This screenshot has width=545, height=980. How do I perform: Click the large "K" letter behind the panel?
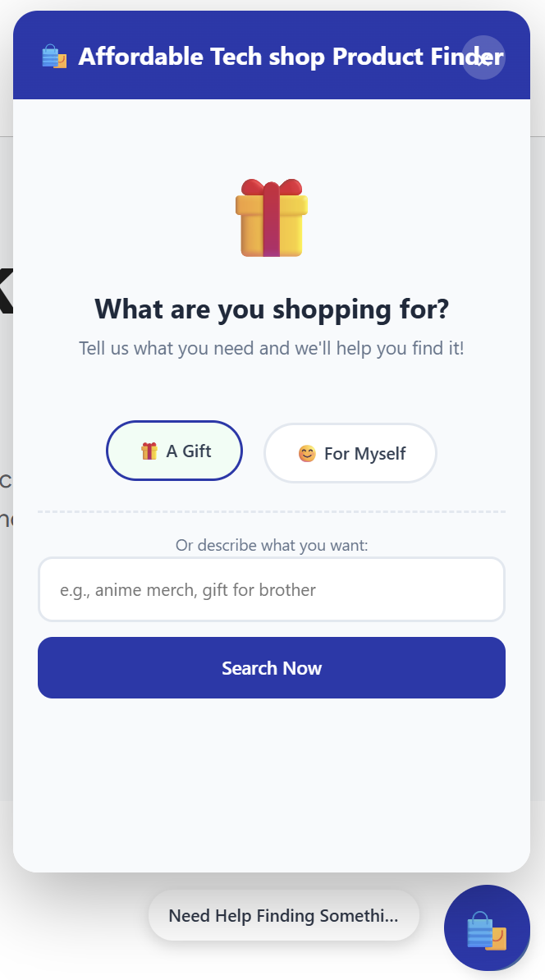[5, 291]
